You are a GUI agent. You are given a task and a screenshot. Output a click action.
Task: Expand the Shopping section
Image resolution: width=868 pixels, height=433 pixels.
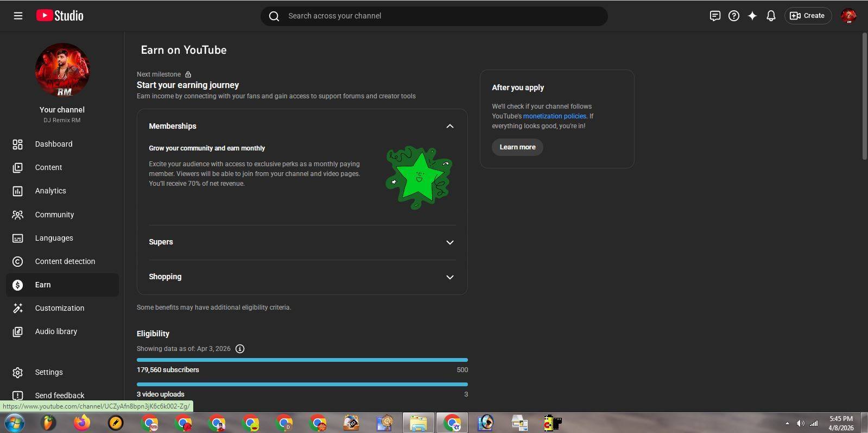[449, 277]
